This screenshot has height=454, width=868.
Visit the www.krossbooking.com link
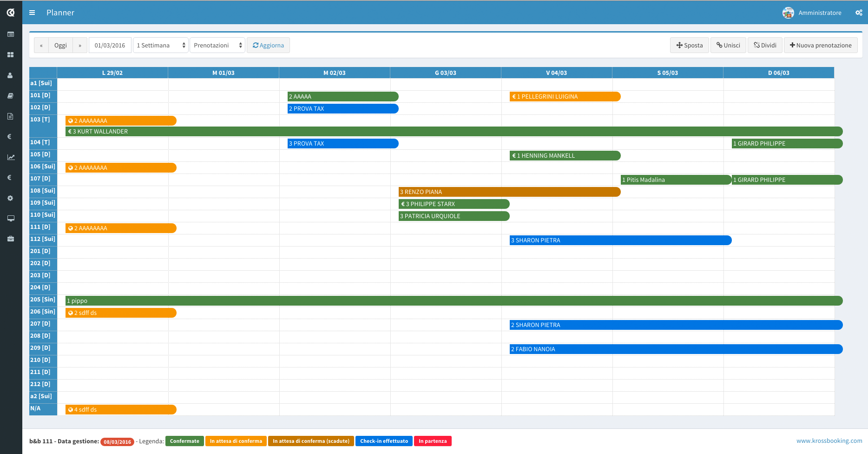point(829,441)
